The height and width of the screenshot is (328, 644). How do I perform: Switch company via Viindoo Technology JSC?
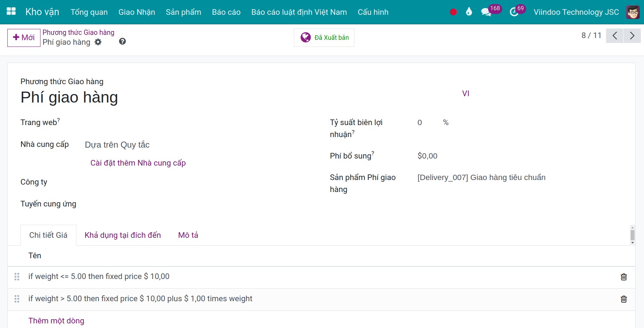[x=576, y=12]
